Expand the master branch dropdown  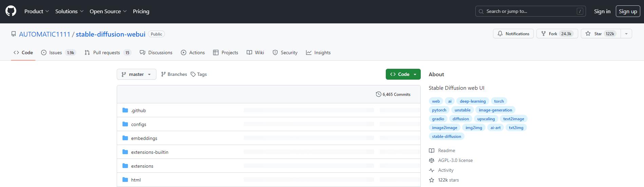(136, 75)
